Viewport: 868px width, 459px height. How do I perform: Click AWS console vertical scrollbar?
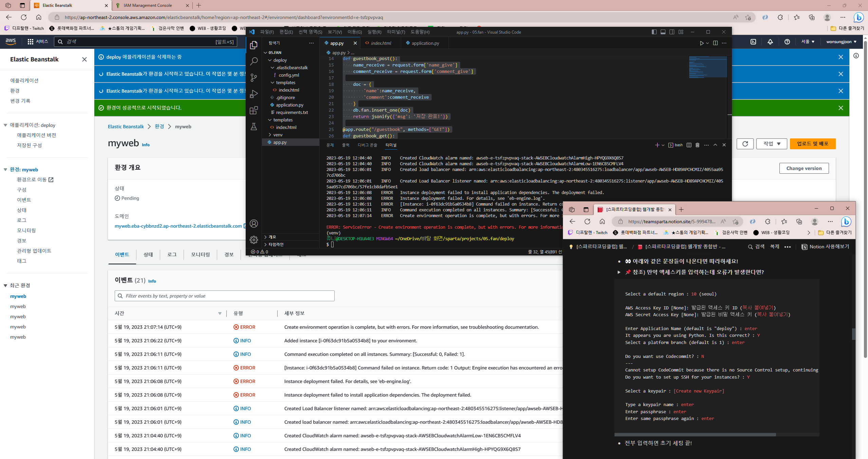coord(865,199)
